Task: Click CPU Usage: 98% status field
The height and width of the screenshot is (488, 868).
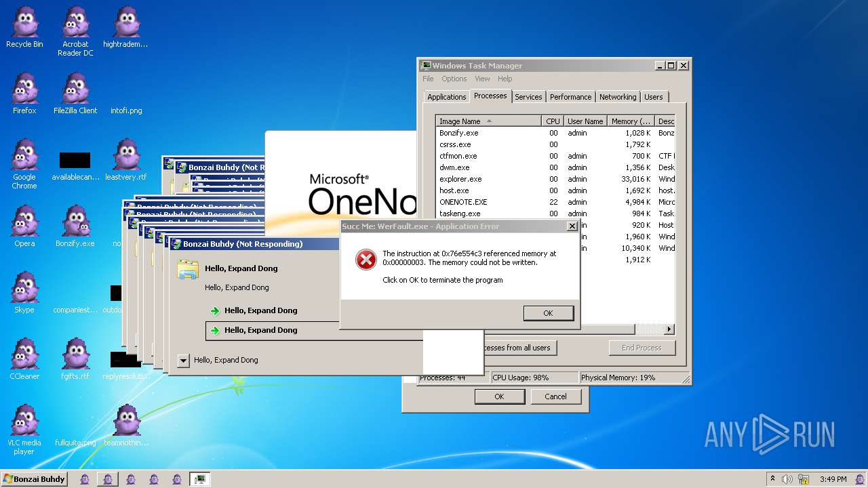Action: [x=534, y=378]
